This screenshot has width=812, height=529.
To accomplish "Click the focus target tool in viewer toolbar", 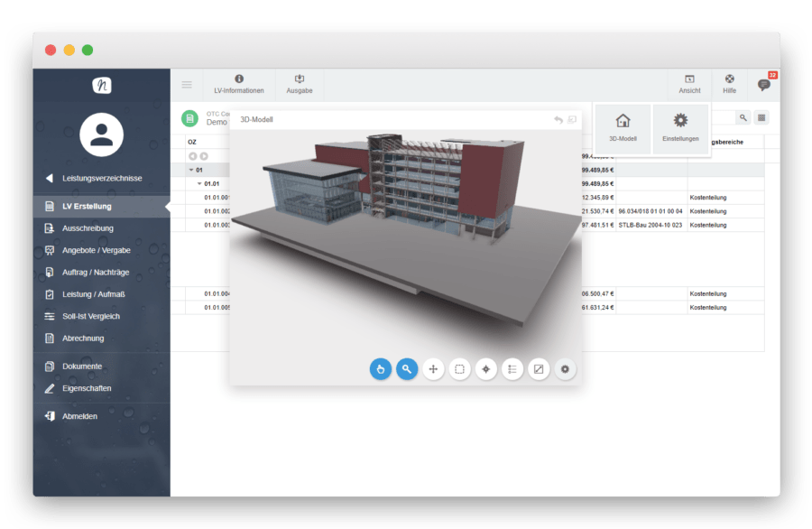I will (x=486, y=369).
